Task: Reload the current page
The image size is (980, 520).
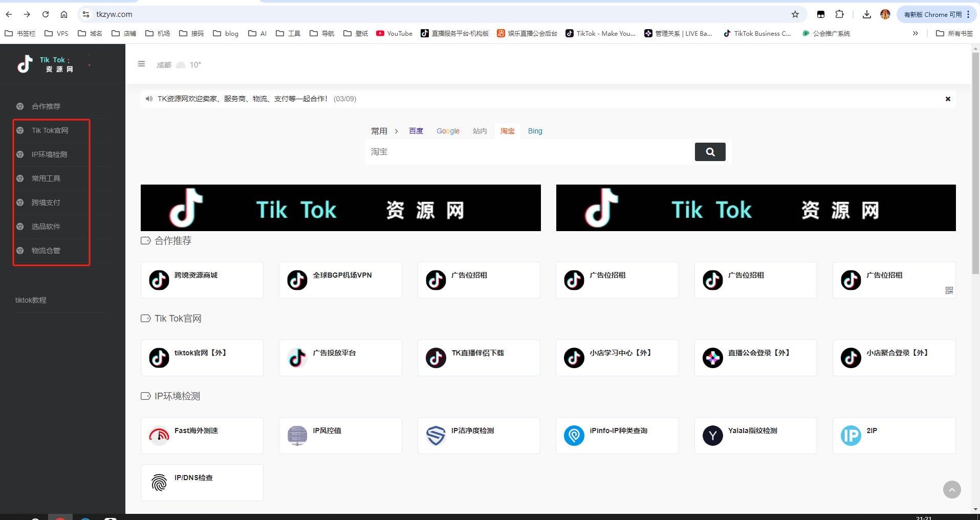Action: [x=46, y=14]
